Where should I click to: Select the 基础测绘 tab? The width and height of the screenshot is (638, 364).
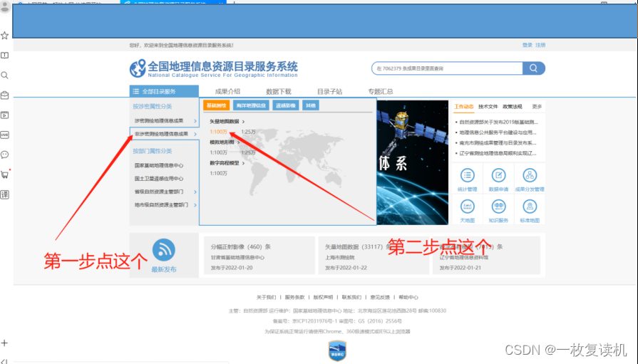(x=217, y=105)
